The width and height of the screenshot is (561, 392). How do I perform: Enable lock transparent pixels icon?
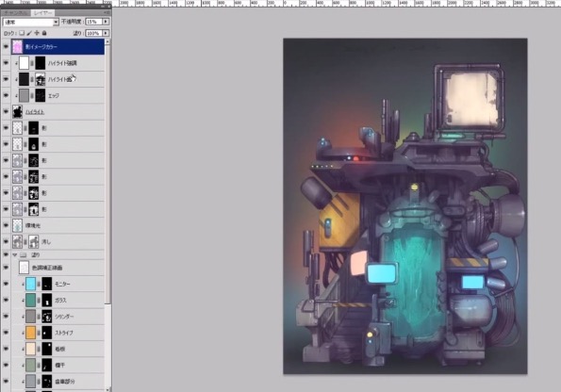pyautogui.click(x=22, y=33)
